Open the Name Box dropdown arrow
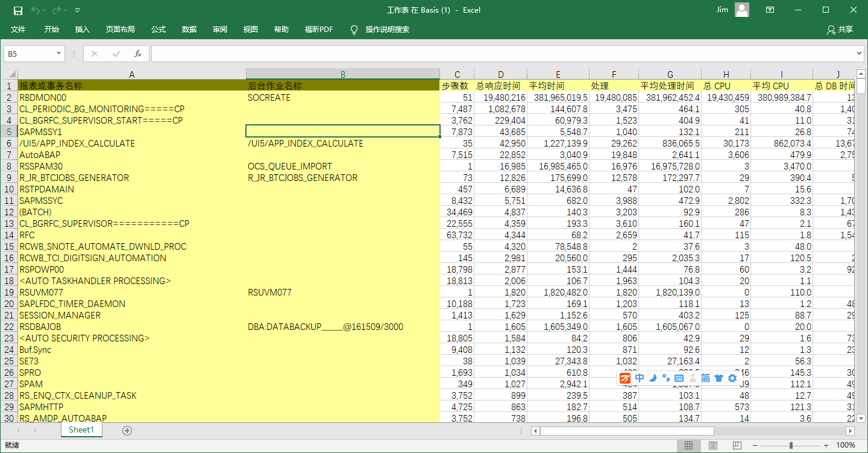This screenshot has height=453, width=868. point(58,54)
